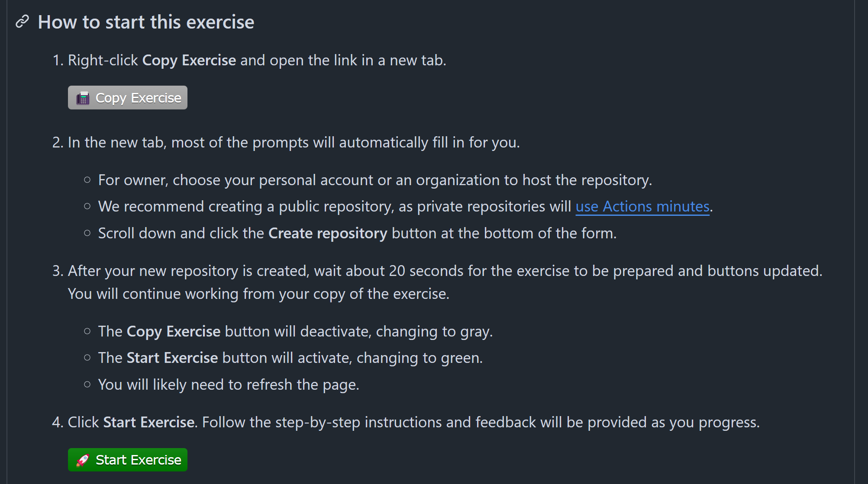
Task: Click the continue working from your copy line
Action: [x=259, y=294]
